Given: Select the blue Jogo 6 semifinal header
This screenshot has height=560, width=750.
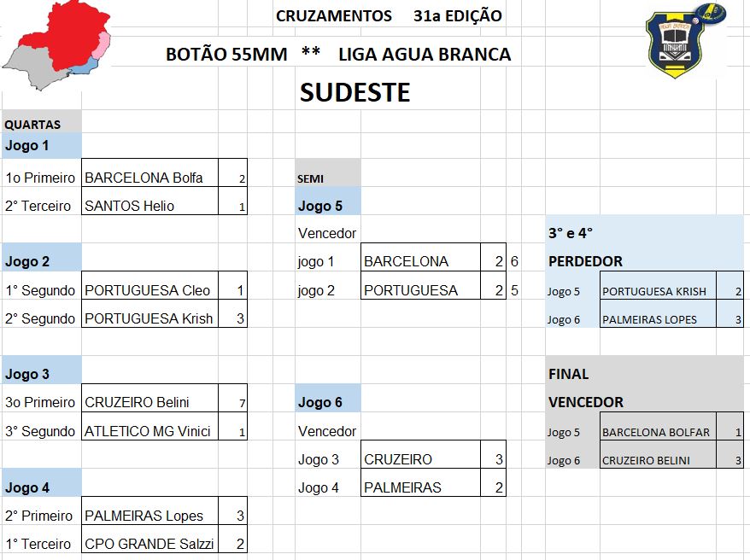Looking at the screenshot, I should pos(328,402).
